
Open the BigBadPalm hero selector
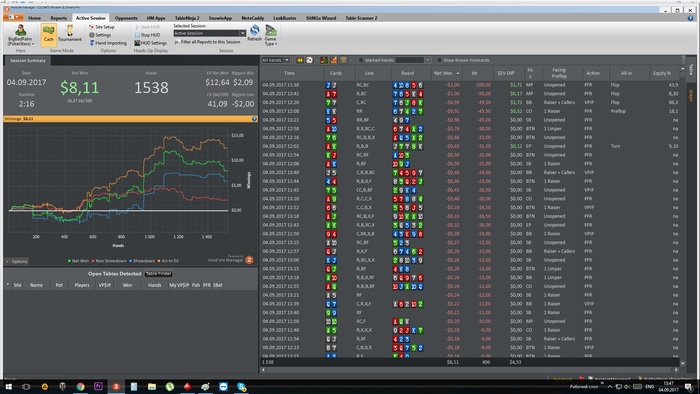click(20, 35)
